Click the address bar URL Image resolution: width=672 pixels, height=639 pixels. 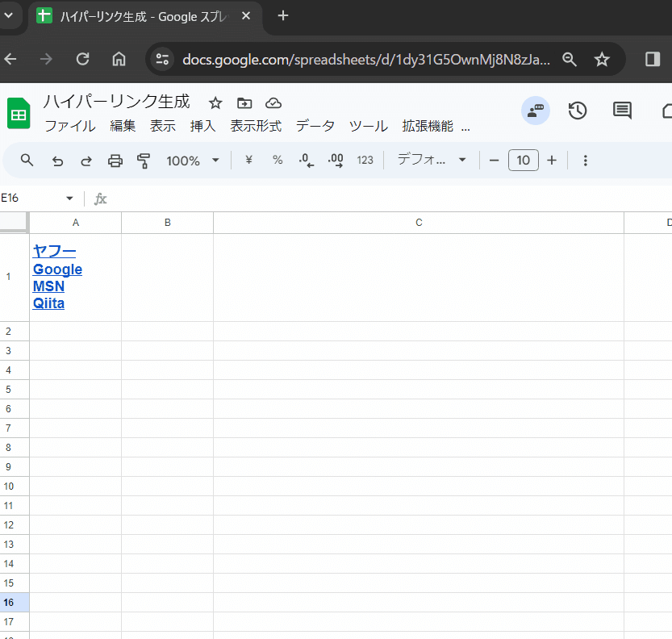pos(366,59)
